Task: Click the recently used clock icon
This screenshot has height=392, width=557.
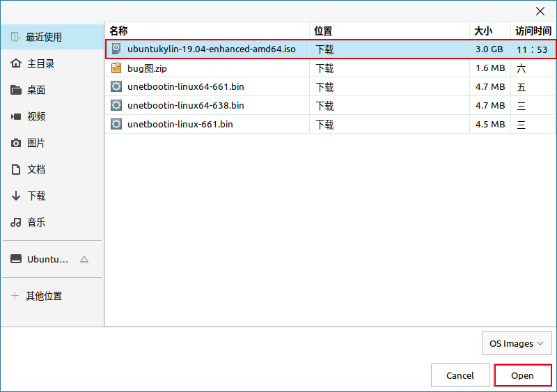Action: coord(15,37)
